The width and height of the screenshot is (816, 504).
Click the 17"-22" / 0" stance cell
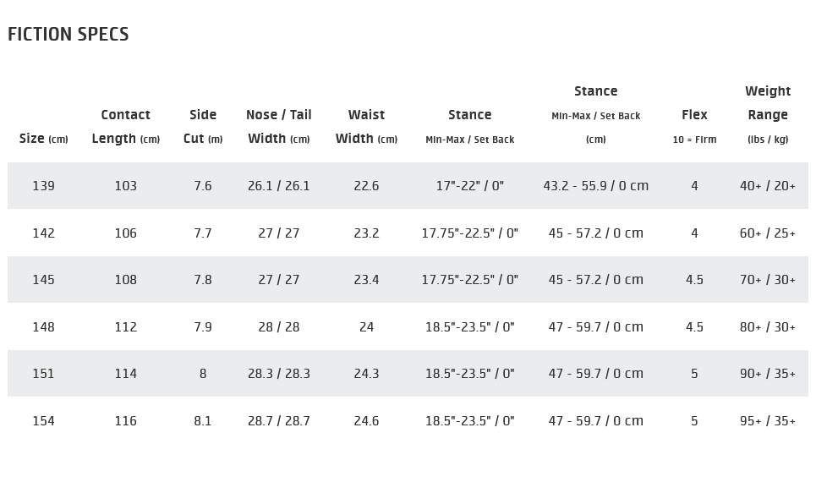(469, 186)
